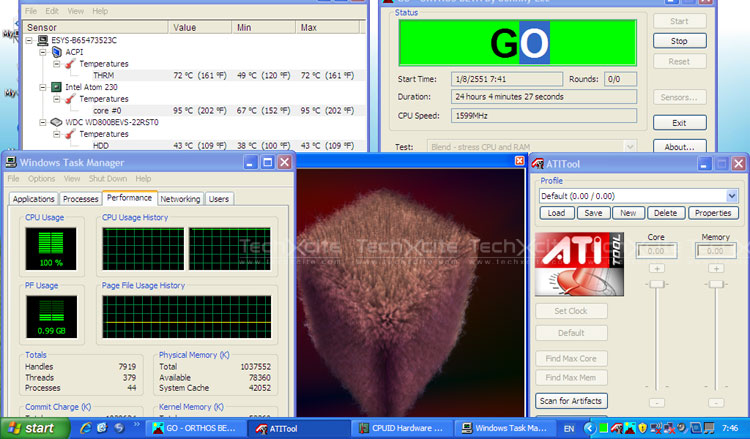Switch to the Networking tab
The height and width of the screenshot is (439, 750).
[x=180, y=199]
